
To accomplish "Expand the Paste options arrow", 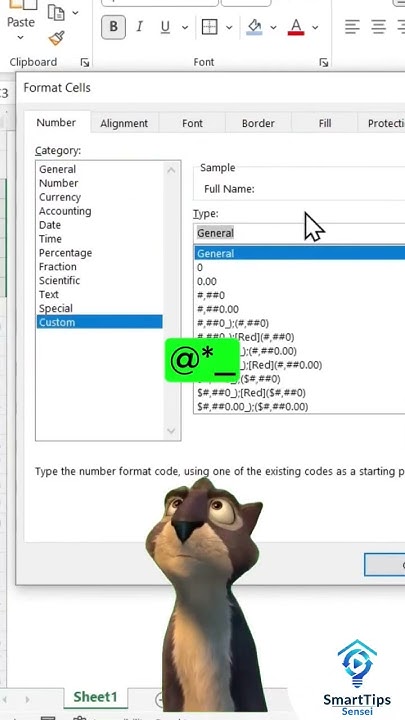I will 21,38.
